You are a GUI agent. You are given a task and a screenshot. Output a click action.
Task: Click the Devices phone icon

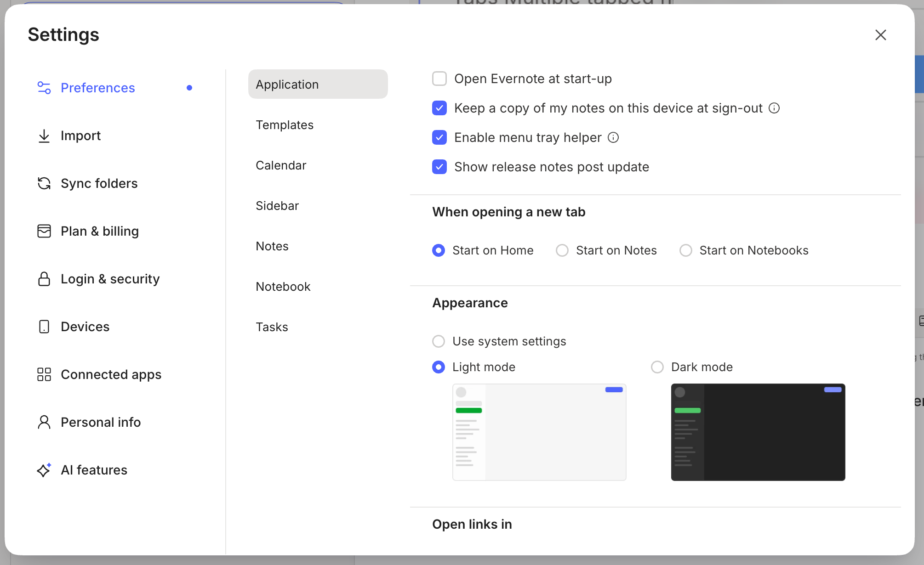44,327
